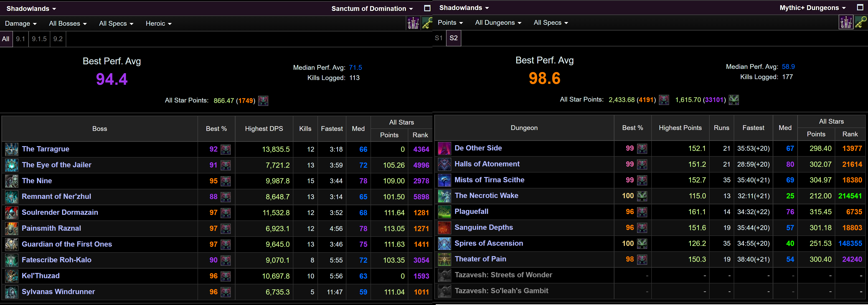The image size is (868, 305).
Task: Click Remnant of Ner'zhul boss icon
Action: coord(12,197)
